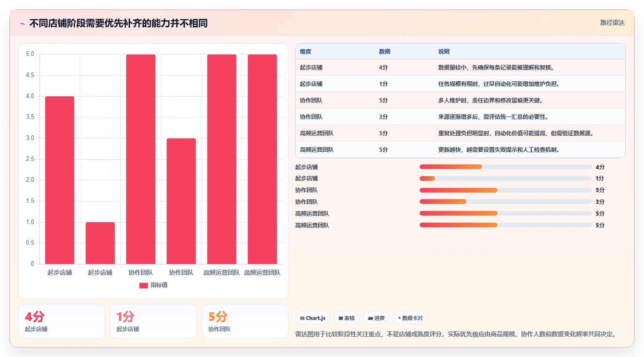Select the short 起步店铺 bar reaching 1.0
Image resolution: width=644 pixels, height=357 pixels.
coord(100,243)
